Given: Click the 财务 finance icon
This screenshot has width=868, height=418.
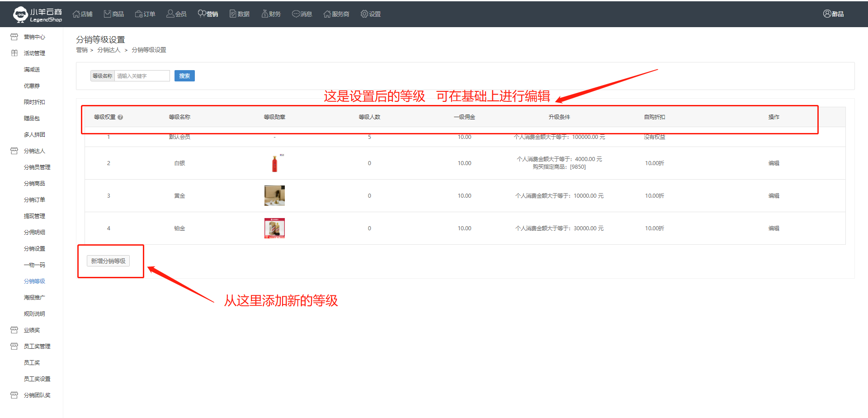Looking at the screenshot, I should (x=265, y=14).
